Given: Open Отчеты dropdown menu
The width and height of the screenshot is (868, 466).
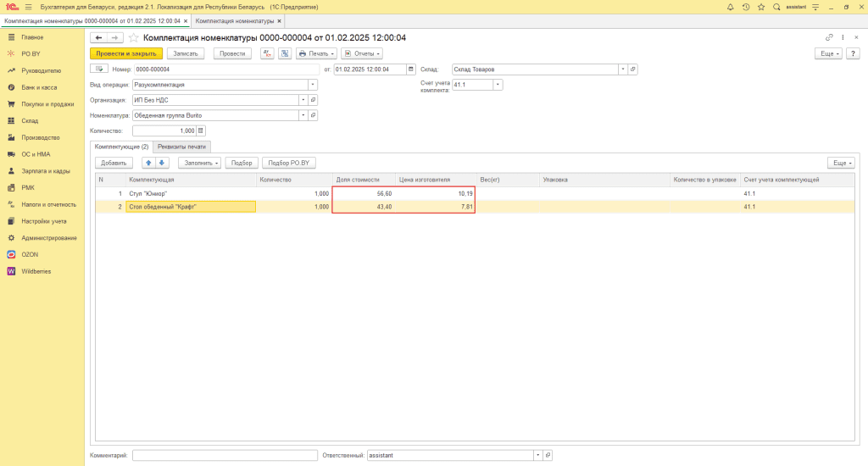Looking at the screenshot, I should tap(362, 53).
